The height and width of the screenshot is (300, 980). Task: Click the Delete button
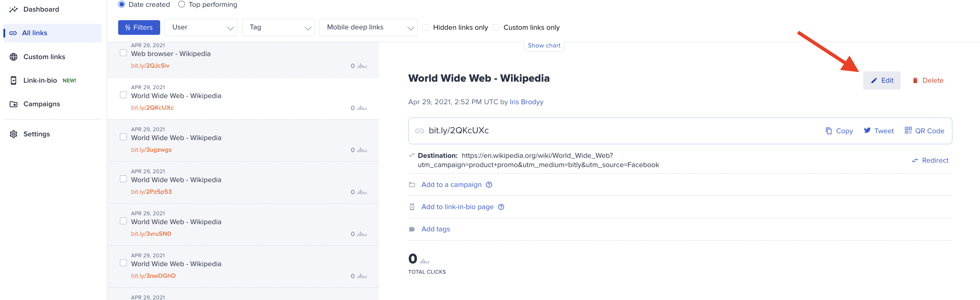tap(927, 81)
